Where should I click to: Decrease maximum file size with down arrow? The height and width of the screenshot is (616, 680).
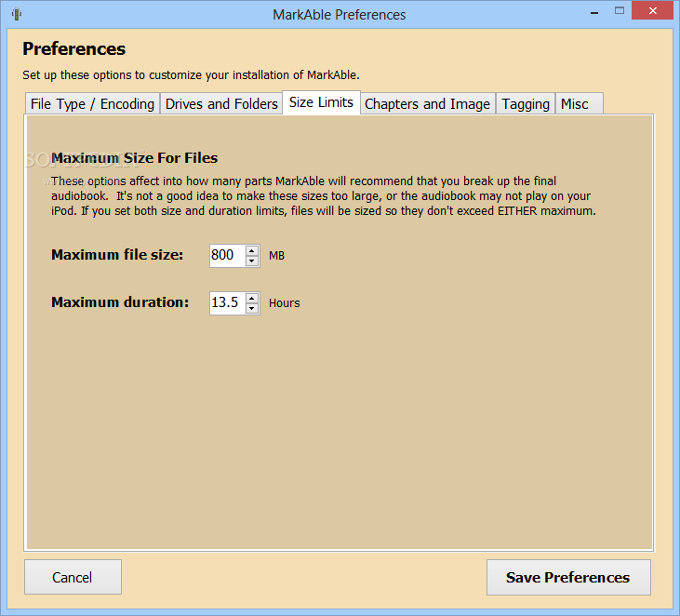[252, 261]
